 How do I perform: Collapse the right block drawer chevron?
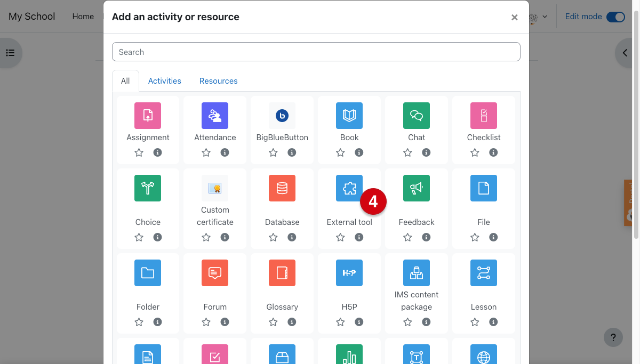pos(625,52)
